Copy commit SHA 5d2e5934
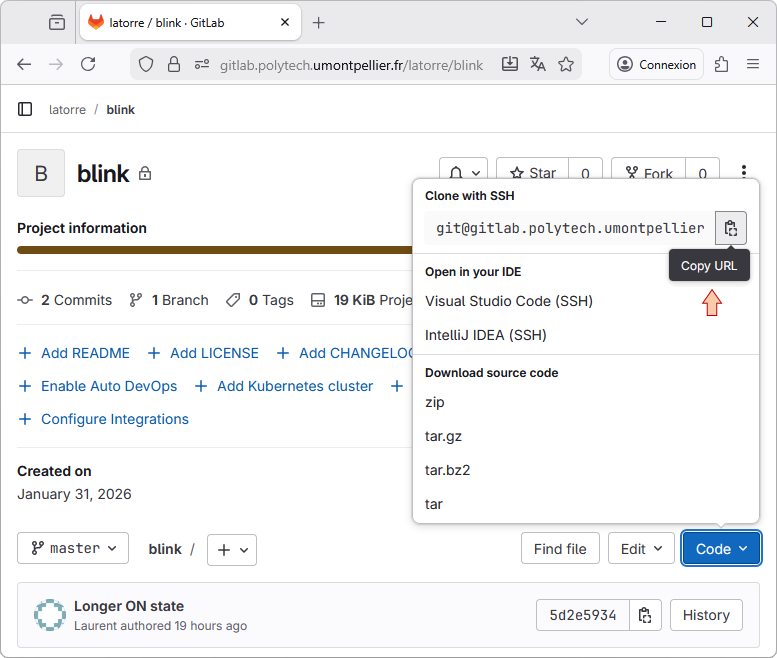Screen dimensions: 777x658 click(x=645, y=615)
